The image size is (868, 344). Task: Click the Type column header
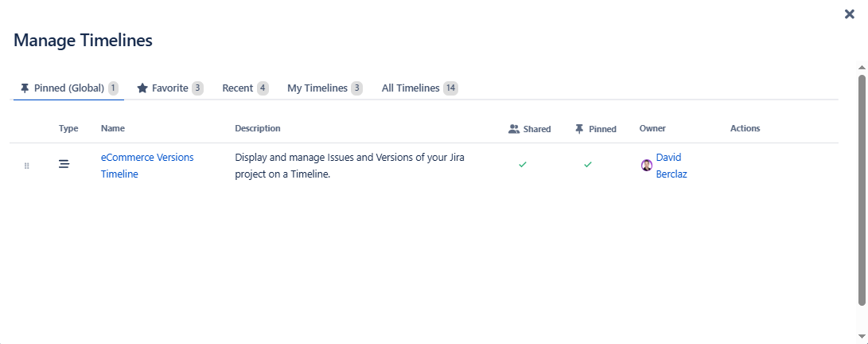pos(68,128)
